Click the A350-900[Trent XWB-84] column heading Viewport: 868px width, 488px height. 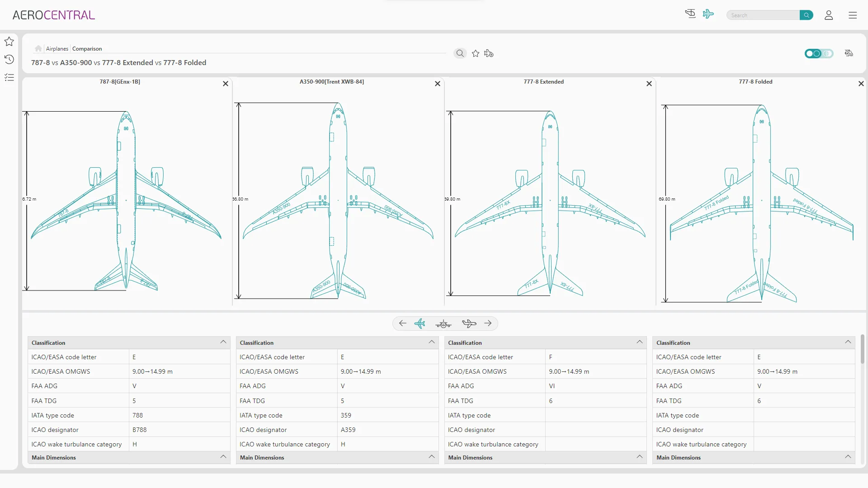[331, 82]
